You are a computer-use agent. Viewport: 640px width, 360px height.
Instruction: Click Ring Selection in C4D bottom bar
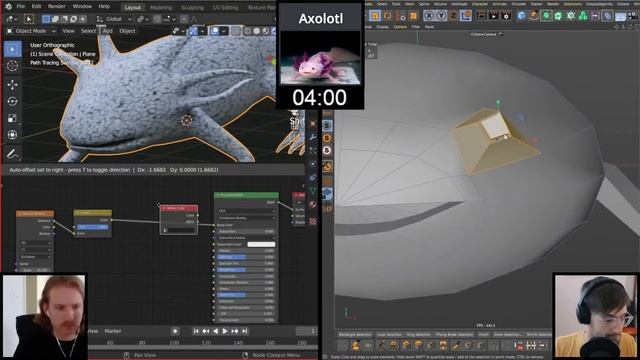point(418,334)
